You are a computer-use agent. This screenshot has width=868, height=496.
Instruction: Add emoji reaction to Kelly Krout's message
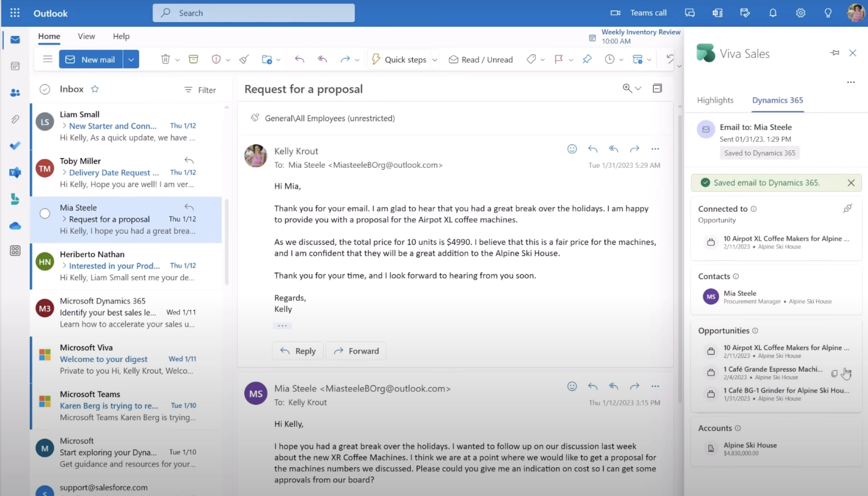click(572, 149)
